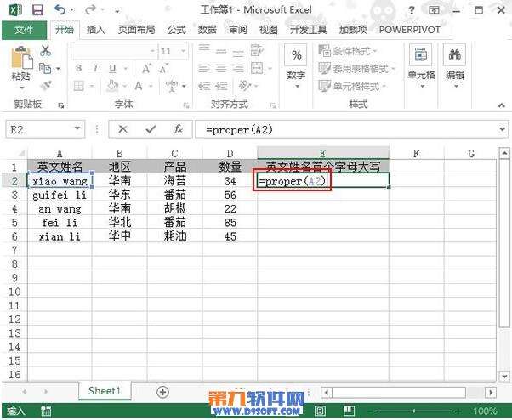Click the Insert Function fx button
Viewport: 512px width, 420px height.
(x=178, y=129)
